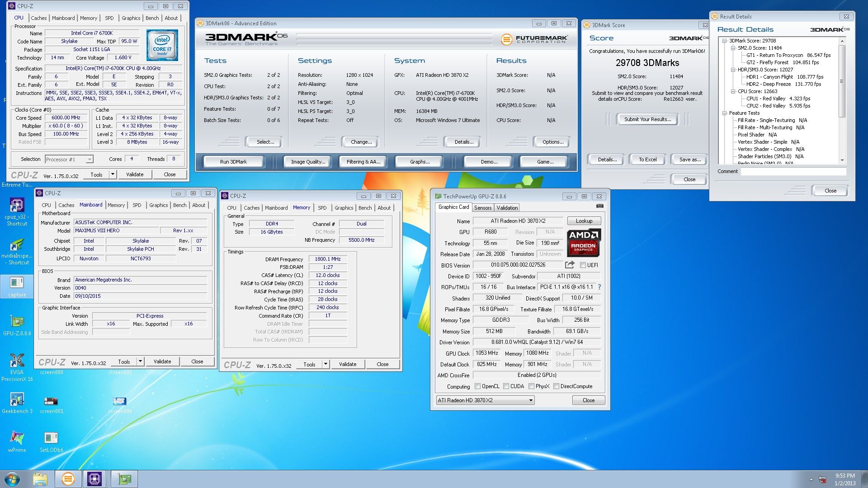Switch to Sensors tab in GPU-Z
The width and height of the screenshot is (868, 488).
[x=482, y=208]
